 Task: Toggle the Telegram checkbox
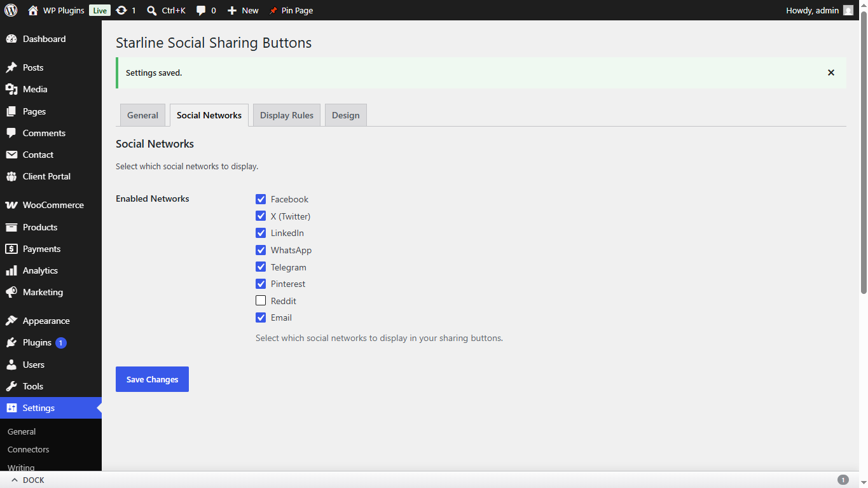point(261,267)
